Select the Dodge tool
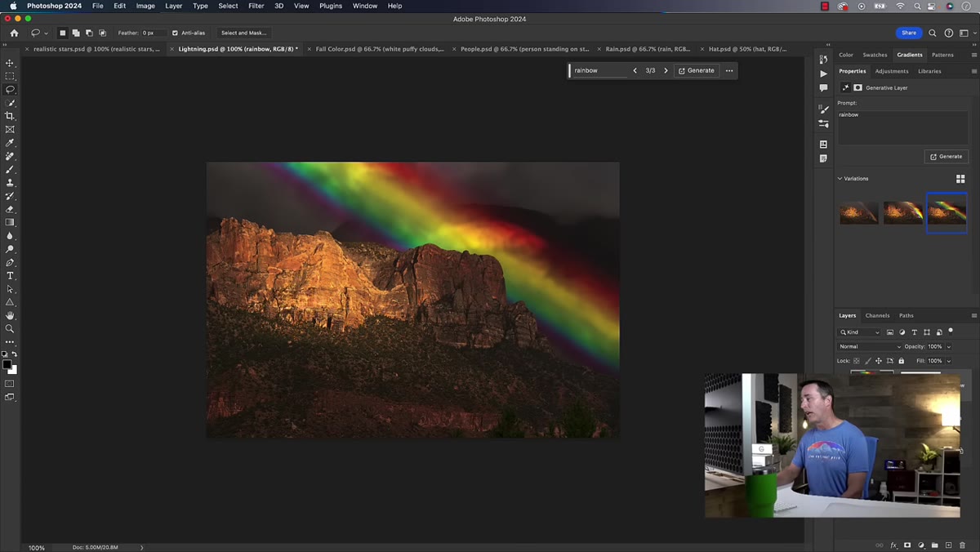The width and height of the screenshot is (980, 552). pyautogui.click(x=10, y=249)
